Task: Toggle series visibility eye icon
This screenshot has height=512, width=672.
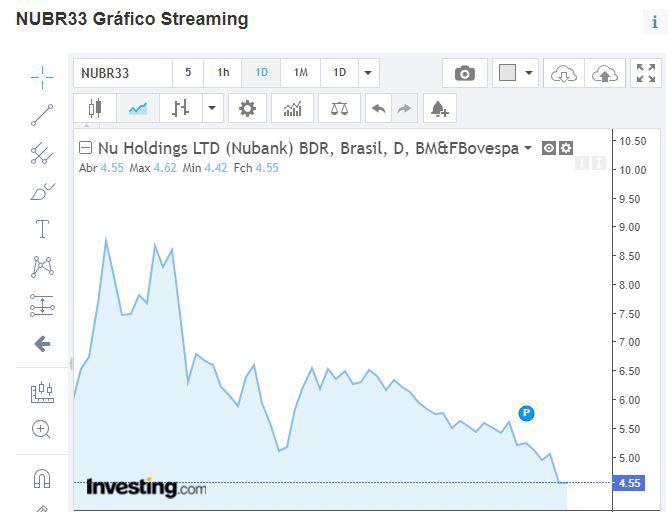Action: [x=549, y=148]
